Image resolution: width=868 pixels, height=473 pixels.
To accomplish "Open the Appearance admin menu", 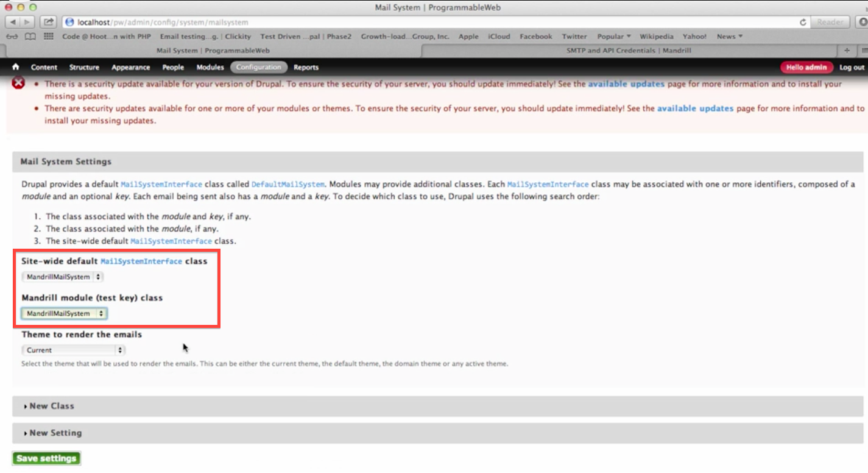I will [x=130, y=67].
